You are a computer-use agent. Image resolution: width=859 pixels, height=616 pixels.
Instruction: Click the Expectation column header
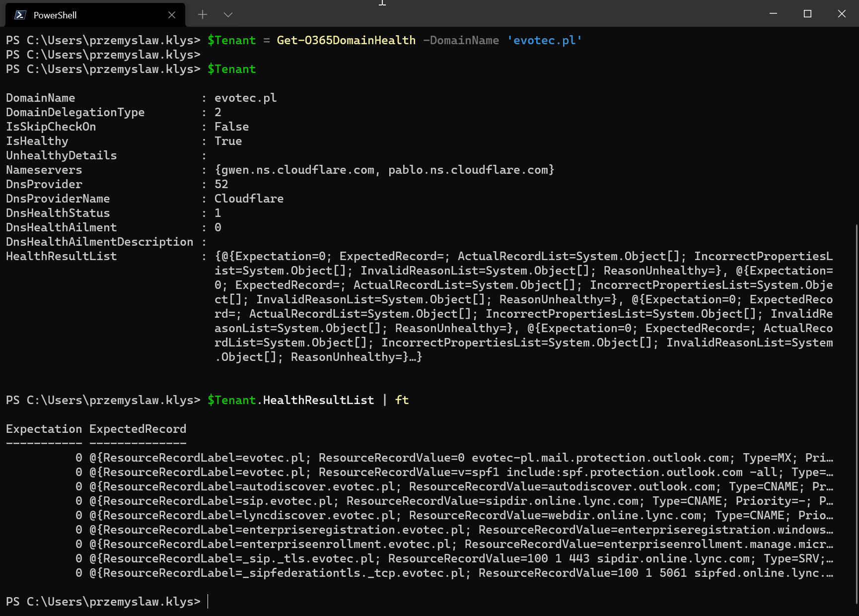pos(44,429)
